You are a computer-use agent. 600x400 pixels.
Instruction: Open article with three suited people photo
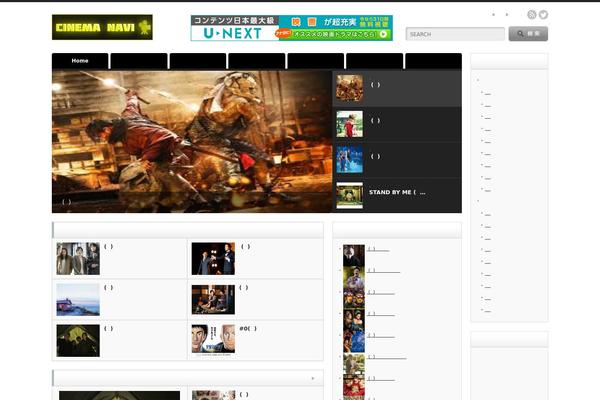coord(78,258)
